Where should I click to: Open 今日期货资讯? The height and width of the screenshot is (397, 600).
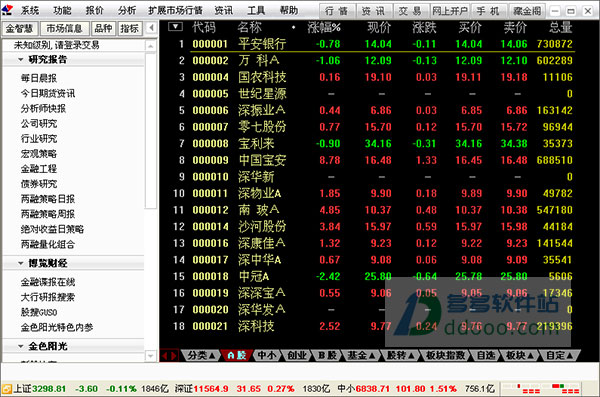(48, 93)
